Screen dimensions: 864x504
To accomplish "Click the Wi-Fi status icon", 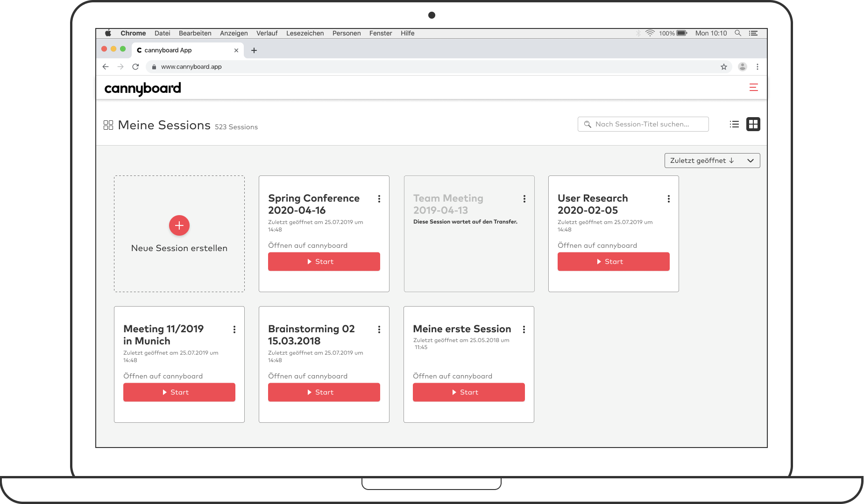I will point(650,33).
